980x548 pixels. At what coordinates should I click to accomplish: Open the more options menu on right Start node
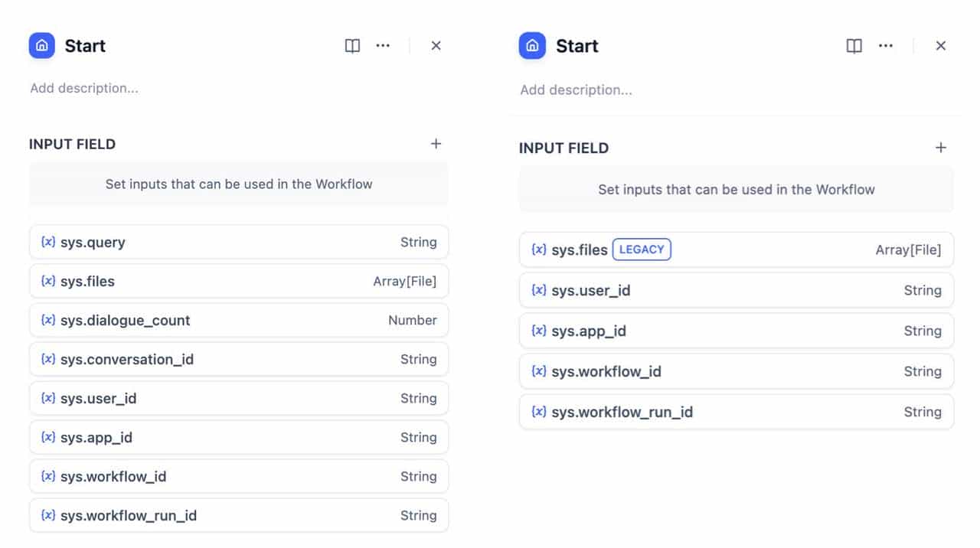pos(886,46)
